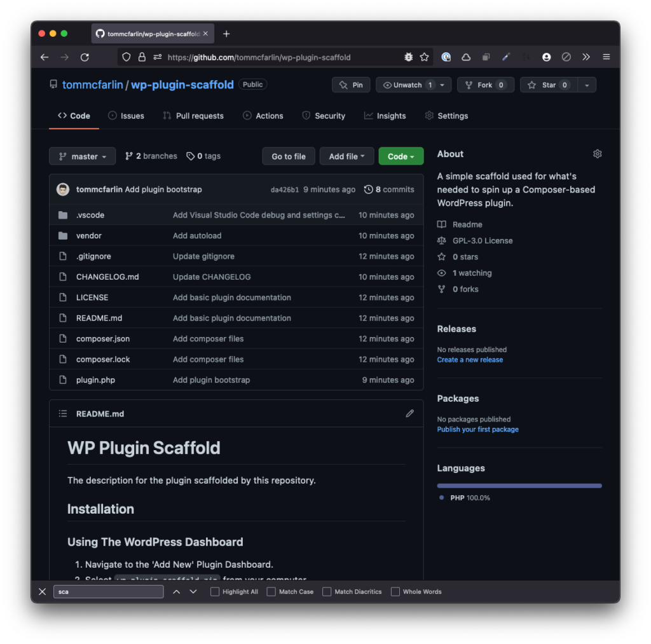Open README table of contents list icon

[63, 414]
